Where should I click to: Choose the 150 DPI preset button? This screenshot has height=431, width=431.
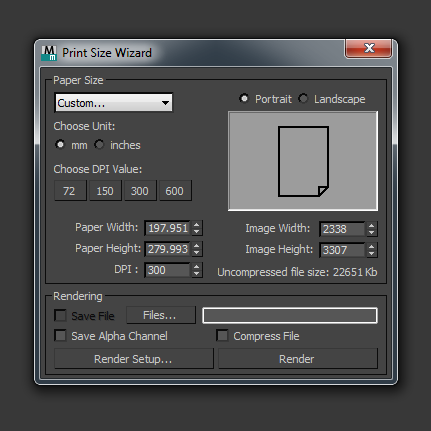[x=105, y=191]
